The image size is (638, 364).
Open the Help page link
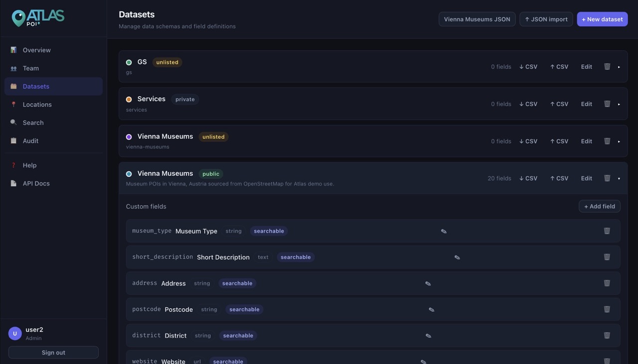point(53,165)
